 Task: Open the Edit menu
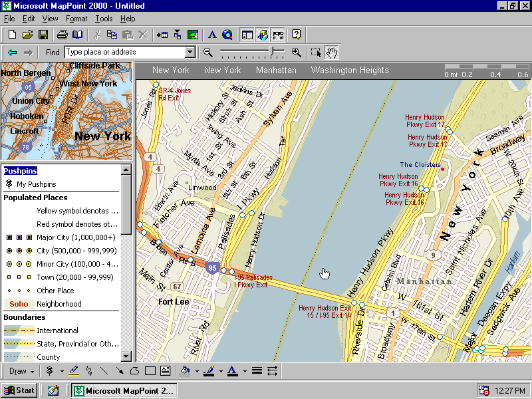coord(29,19)
